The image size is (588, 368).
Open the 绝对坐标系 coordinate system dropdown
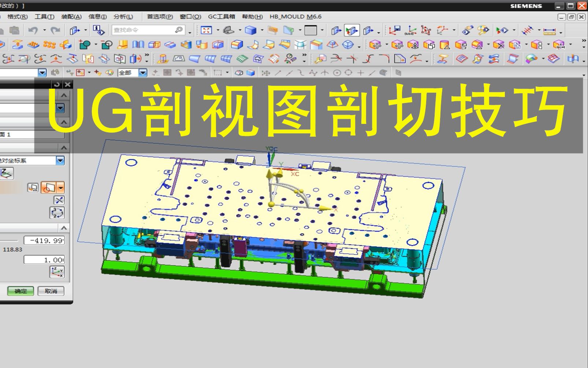pos(60,160)
